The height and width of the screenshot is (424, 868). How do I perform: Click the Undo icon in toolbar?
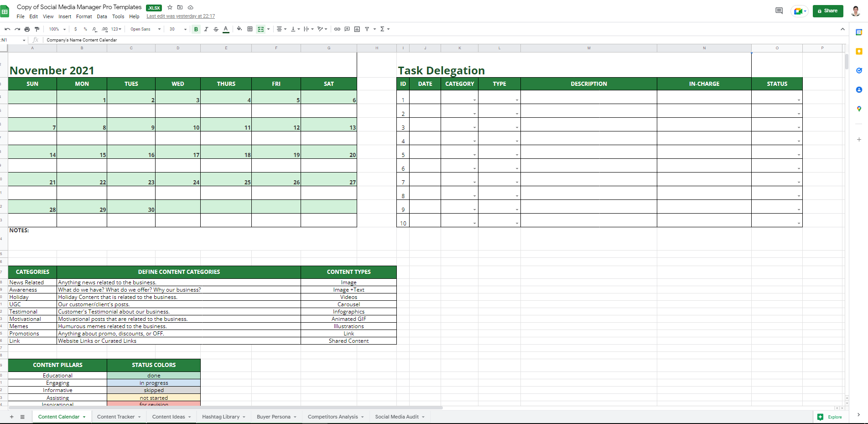point(7,29)
